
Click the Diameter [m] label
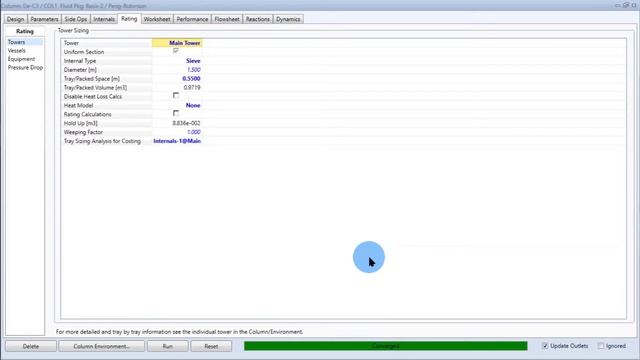tap(80, 70)
